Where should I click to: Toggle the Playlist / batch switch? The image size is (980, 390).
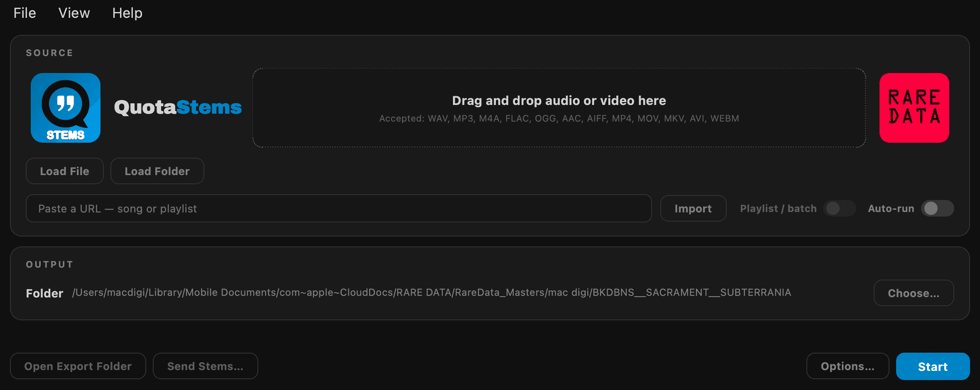click(839, 208)
